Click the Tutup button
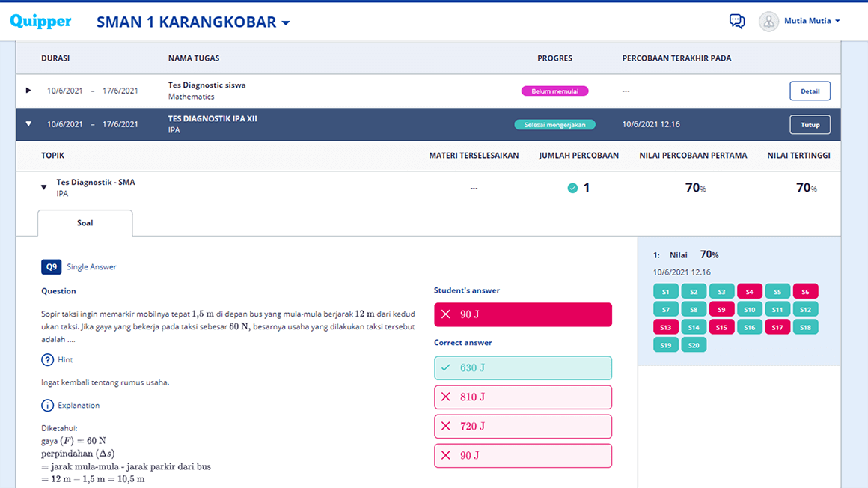The image size is (868, 488). 810,125
